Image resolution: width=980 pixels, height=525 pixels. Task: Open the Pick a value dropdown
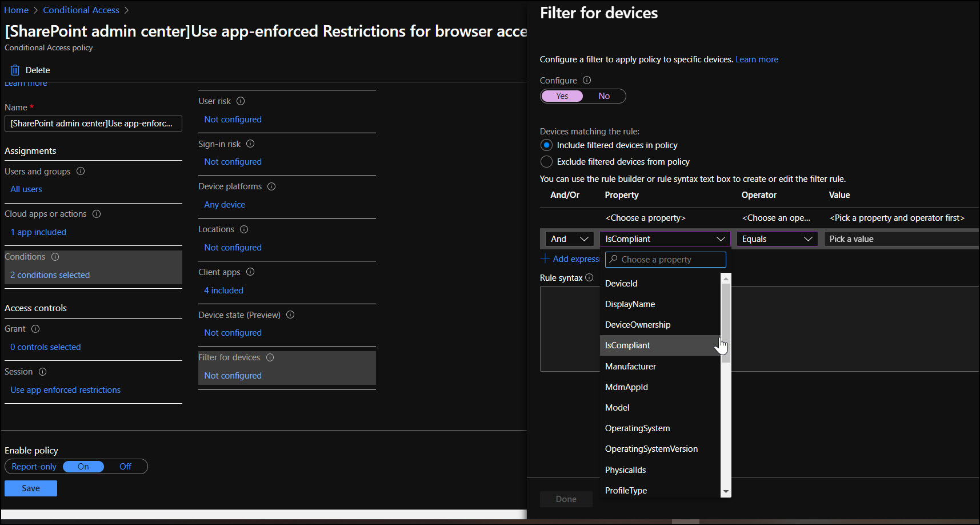(x=901, y=239)
